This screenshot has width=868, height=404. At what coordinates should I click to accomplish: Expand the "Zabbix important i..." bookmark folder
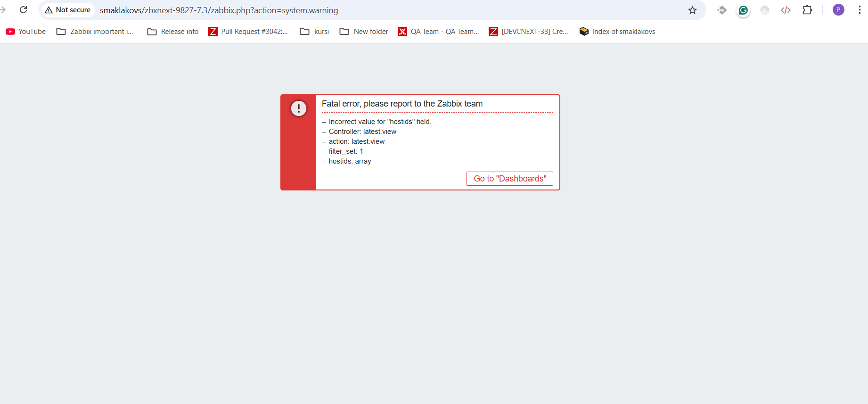[x=95, y=32]
